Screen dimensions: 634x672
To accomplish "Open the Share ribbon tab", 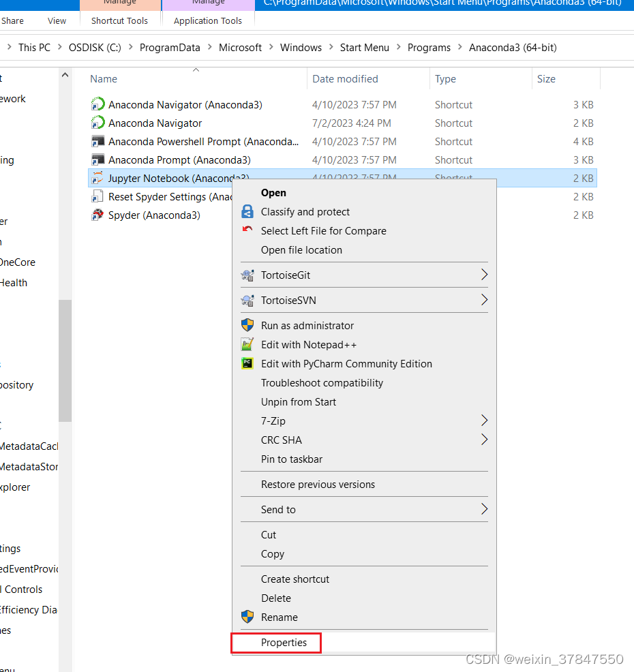I will point(12,20).
